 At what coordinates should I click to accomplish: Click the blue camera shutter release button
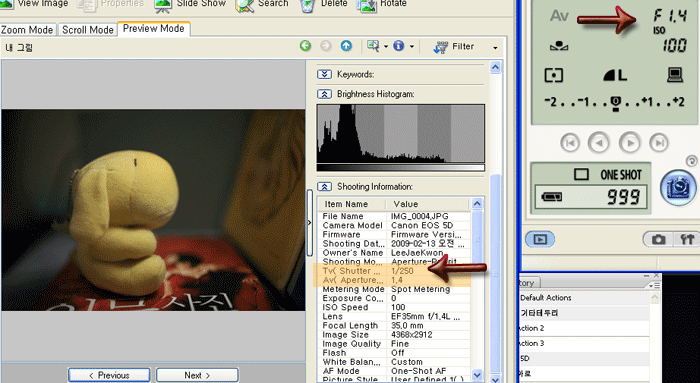click(x=678, y=188)
